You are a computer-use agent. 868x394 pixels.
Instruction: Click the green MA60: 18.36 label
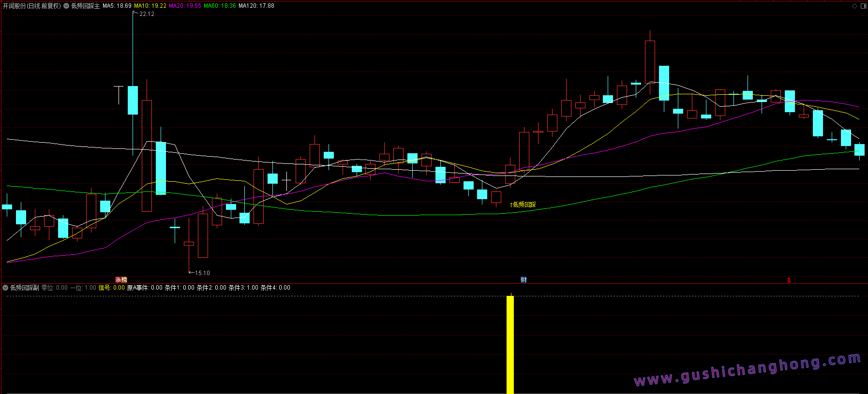pyautogui.click(x=220, y=6)
